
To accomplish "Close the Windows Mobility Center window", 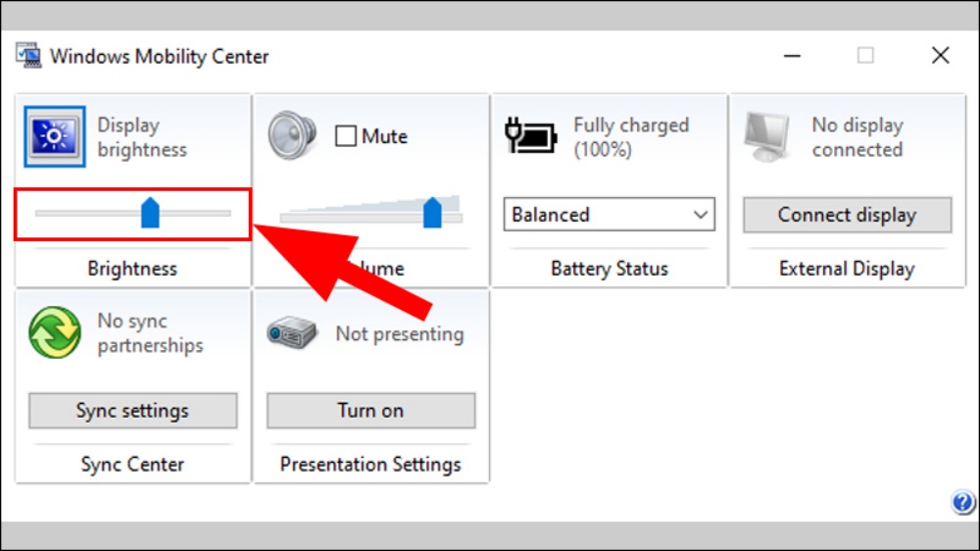I will coord(940,56).
